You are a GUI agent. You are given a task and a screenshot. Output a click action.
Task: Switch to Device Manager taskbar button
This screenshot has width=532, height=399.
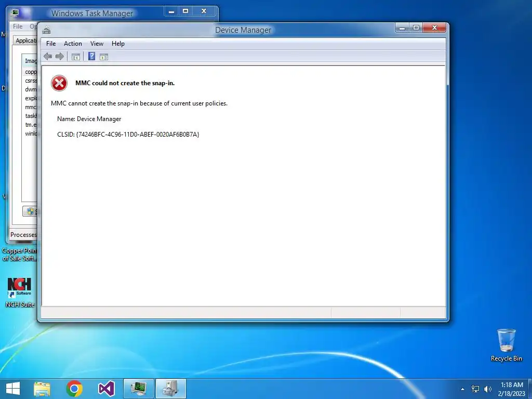(170, 389)
